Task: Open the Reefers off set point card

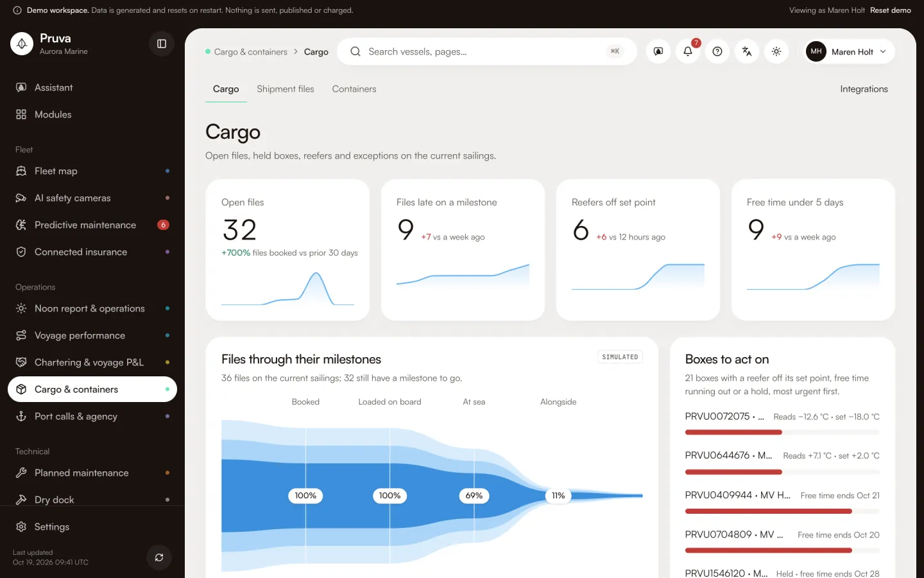Action: 638,250
